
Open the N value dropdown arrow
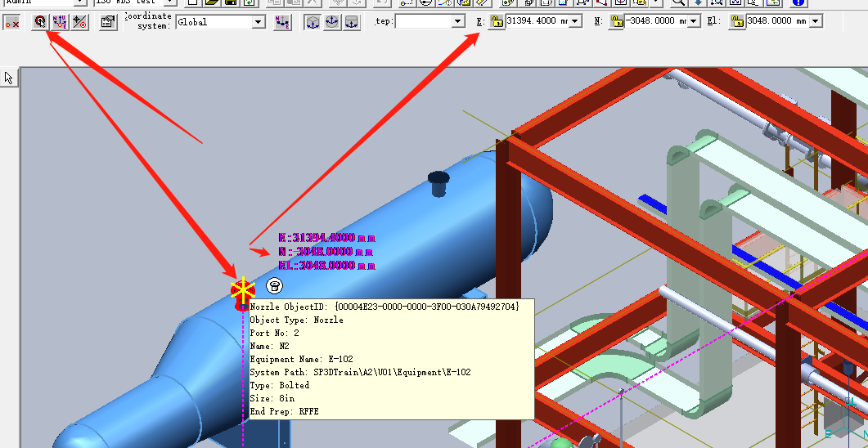(695, 21)
